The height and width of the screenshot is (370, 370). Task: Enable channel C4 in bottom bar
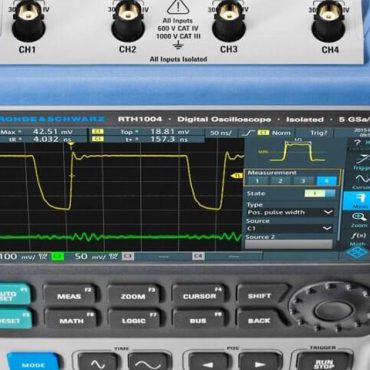pos(198,256)
